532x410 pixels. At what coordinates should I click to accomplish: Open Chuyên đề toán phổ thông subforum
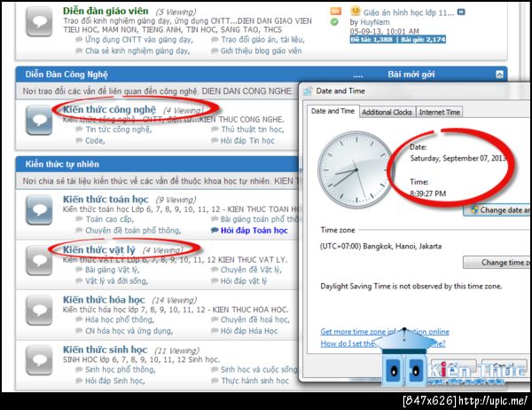(x=133, y=231)
